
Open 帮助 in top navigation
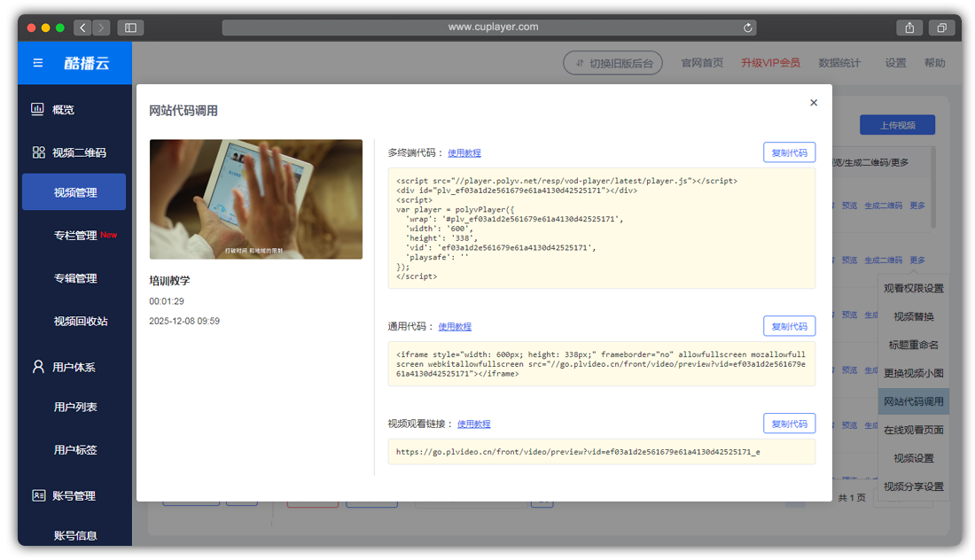point(934,63)
